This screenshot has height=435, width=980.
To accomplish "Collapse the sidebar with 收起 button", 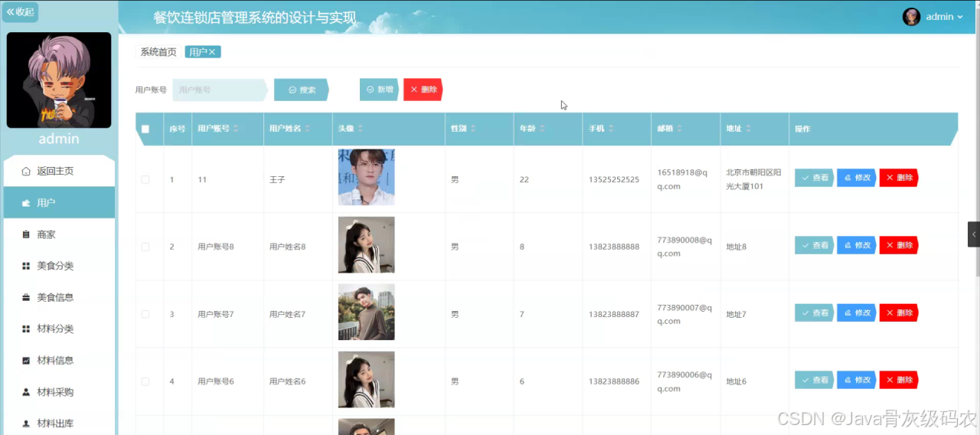I will click(21, 12).
